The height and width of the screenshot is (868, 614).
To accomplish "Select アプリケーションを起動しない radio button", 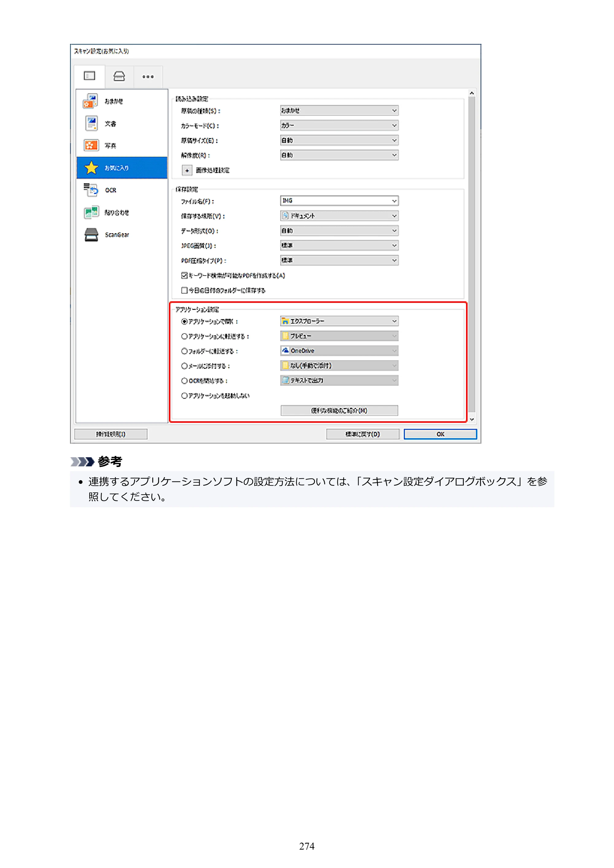I will click(184, 396).
